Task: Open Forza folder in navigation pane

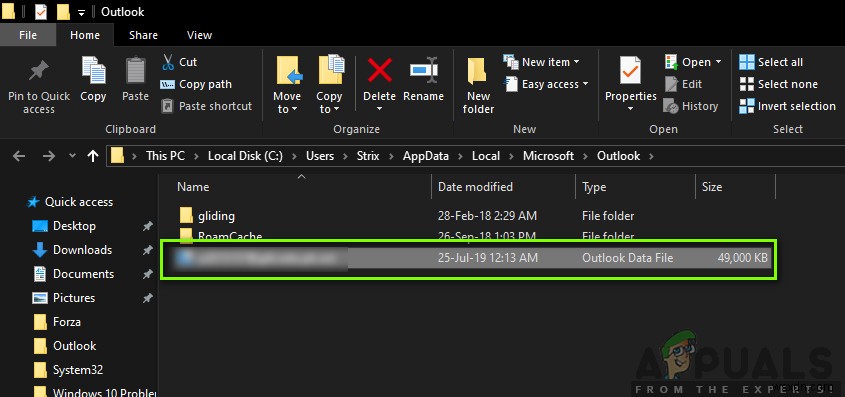Action: 66,322
